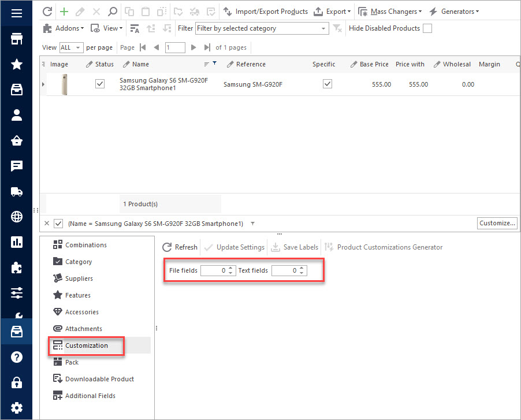Image resolution: width=521 pixels, height=420 pixels.
Task: Open the modules puzzle icon in sidebar
Action: pyautogui.click(x=17, y=267)
